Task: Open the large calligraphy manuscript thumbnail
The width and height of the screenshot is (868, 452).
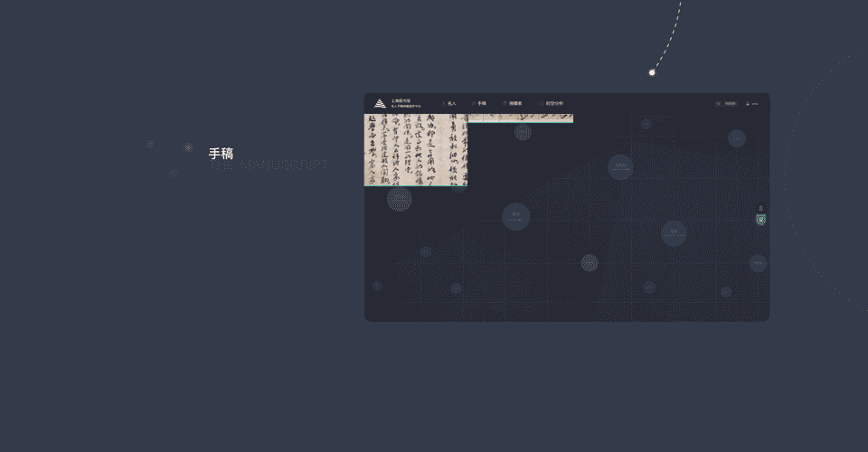Action: [x=416, y=150]
